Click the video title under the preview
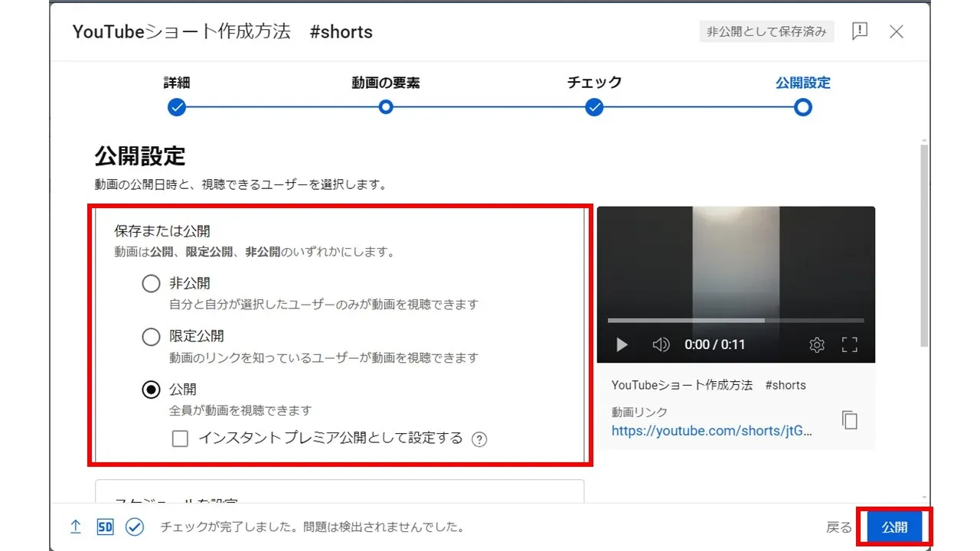 pyautogui.click(x=708, y=385)
